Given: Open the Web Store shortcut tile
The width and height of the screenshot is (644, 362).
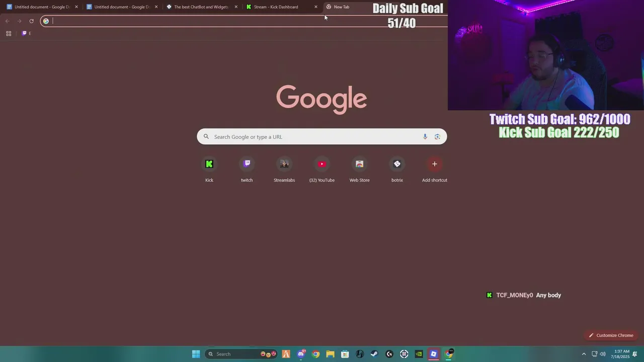Looking at the screenshot, I should click(x=359, y=170).
